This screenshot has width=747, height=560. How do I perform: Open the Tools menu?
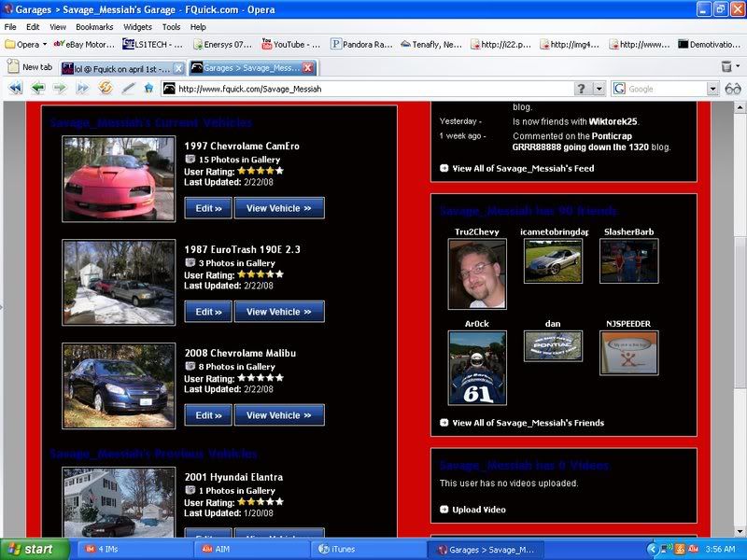click(x=171, y=27)
